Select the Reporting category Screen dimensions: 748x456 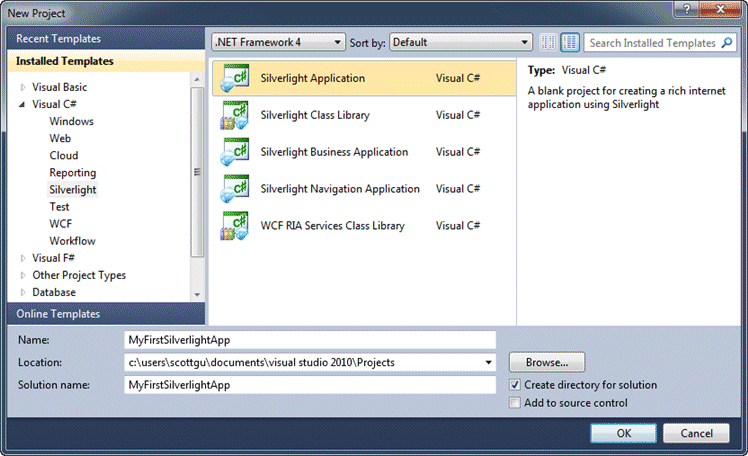[73, 173]
